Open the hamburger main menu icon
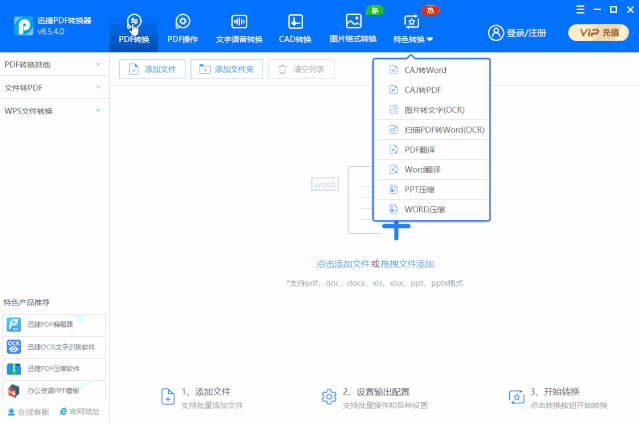The height and width of the screenshot is (423, 639). 580,9
